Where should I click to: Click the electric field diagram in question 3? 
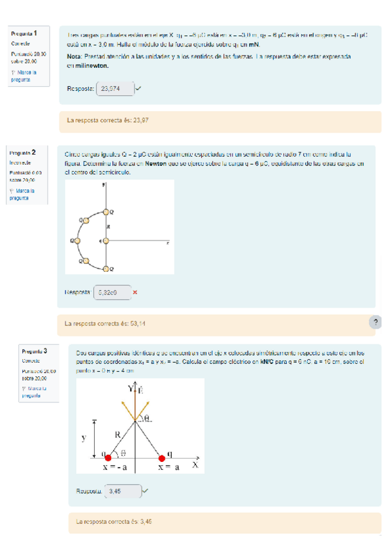point(140,425)
